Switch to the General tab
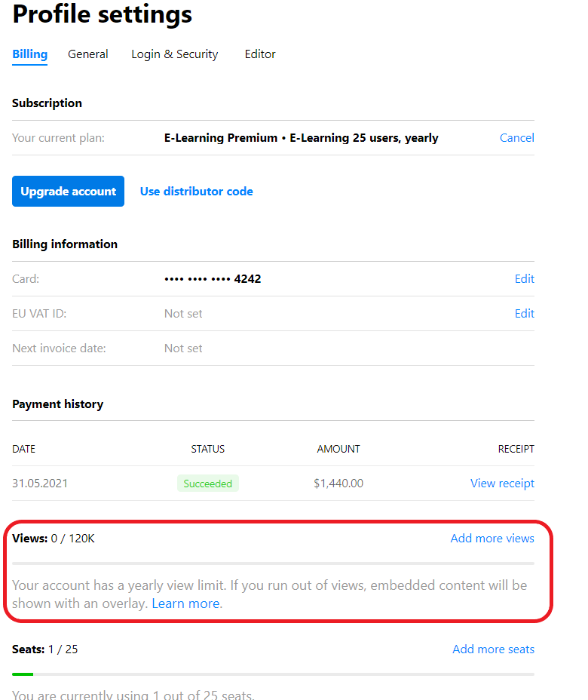This screenshot has width=588, height=700. [x=88, y=54]
